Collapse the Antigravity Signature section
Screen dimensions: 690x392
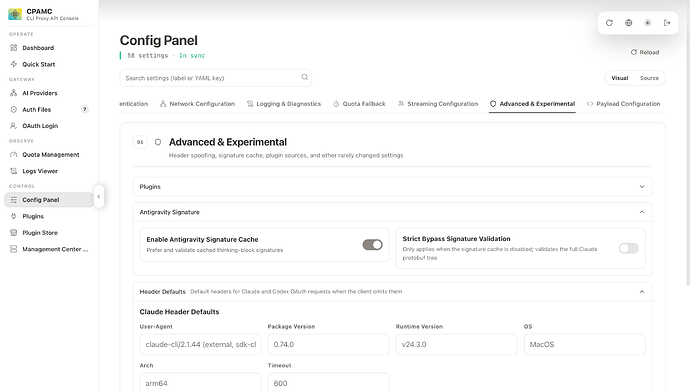642,212
